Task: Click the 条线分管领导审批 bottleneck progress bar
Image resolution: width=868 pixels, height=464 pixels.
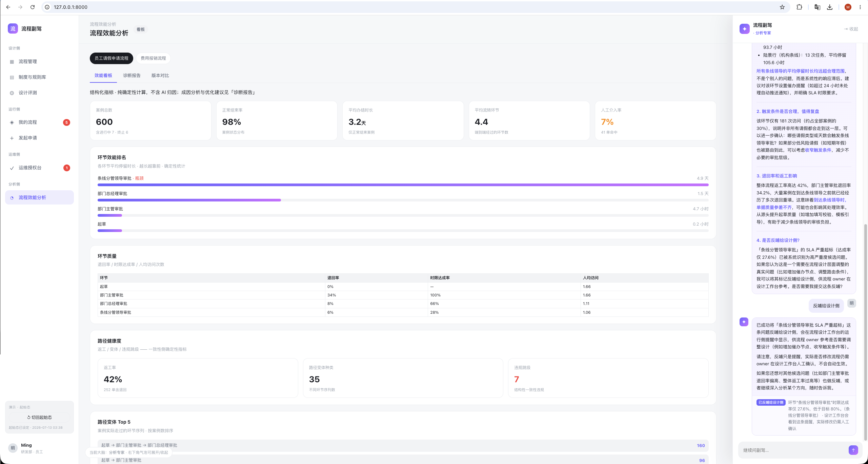Action: pos(403,185)
